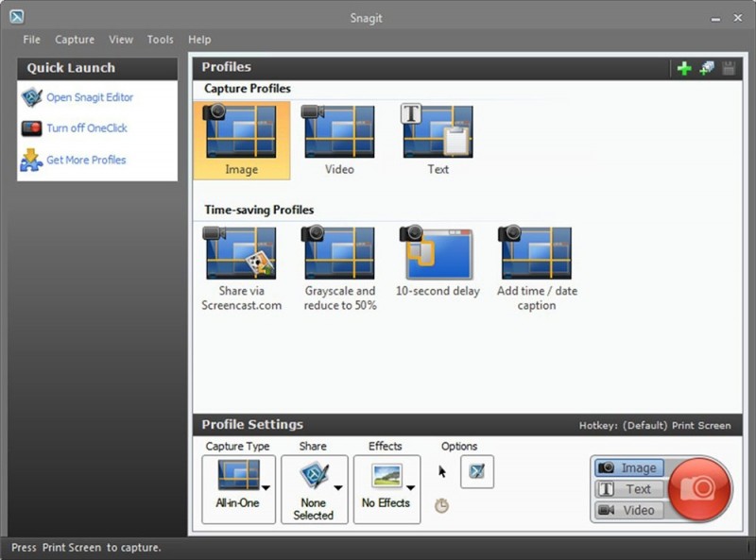The image size is (756, 560).
Task: Click the Snagit Editor icon in Quick Launch
Action: pyautogui.click(x=32, y=97)
